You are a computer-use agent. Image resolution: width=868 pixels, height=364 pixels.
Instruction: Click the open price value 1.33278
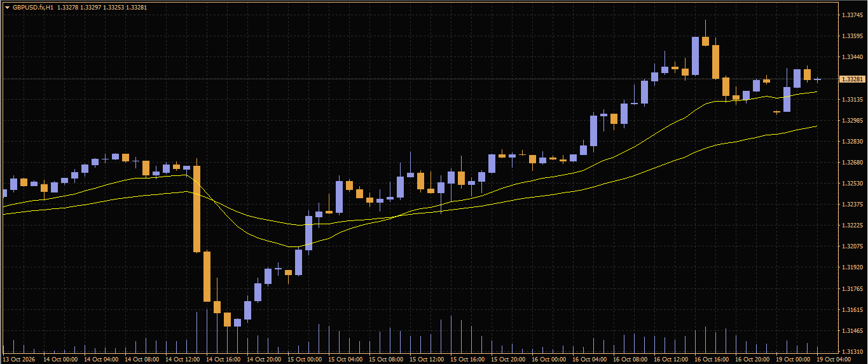[67, 8]
